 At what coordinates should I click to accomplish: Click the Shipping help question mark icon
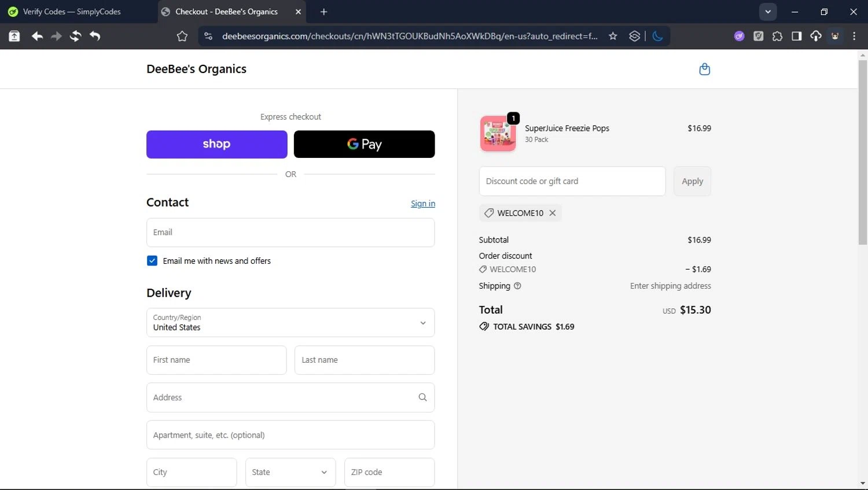pyautogui.click(x=517, y=286)
